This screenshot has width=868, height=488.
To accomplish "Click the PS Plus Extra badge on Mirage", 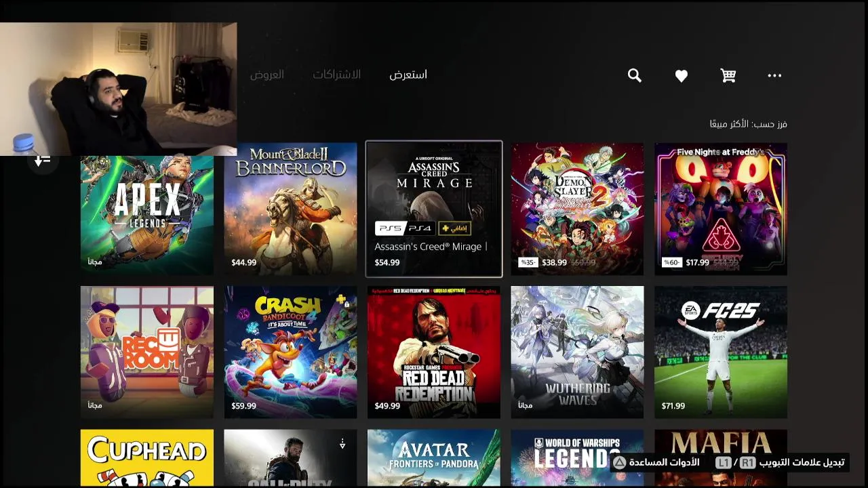I will [454, 228].
